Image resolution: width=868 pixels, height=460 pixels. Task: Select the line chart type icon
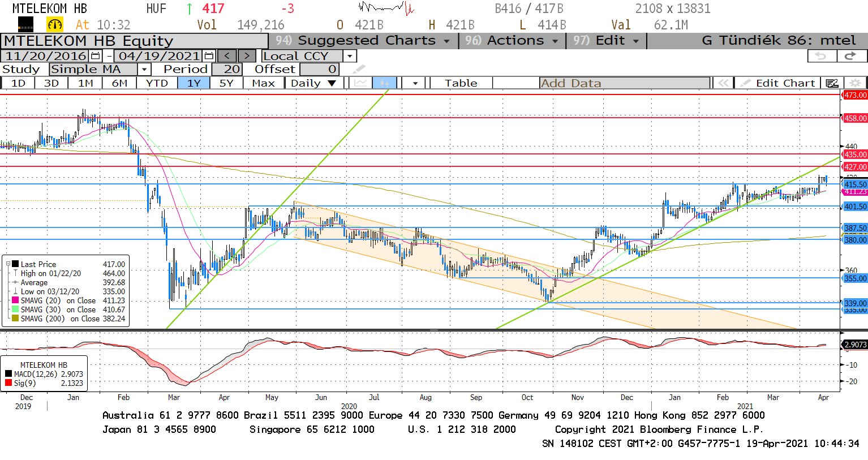pyautogui.click(x=360, y=83)
